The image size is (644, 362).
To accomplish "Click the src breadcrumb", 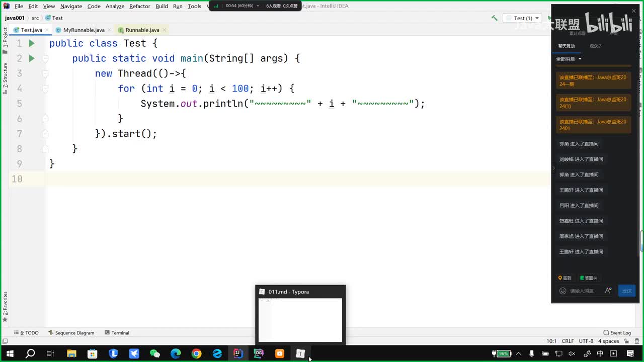I will (35, 18).
